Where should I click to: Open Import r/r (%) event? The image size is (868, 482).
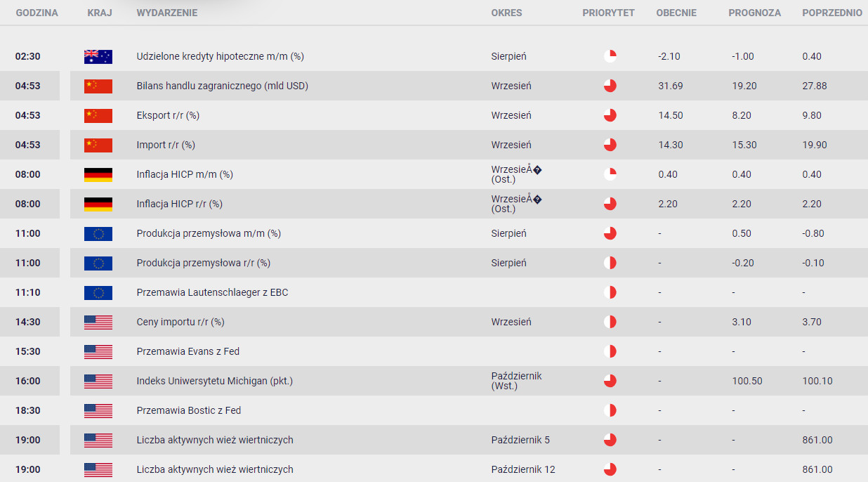pos(166,145)
